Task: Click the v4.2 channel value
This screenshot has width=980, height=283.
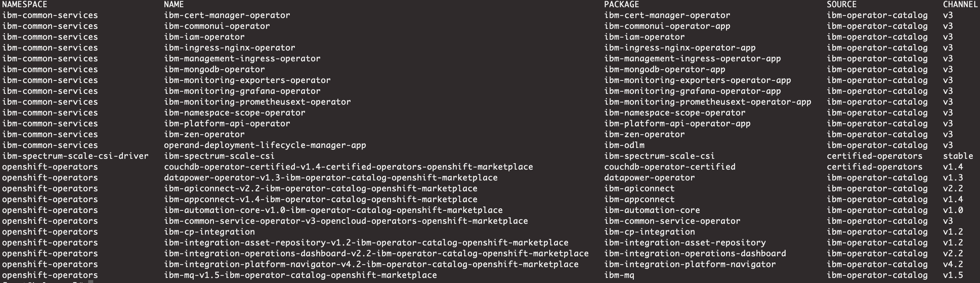Action: (953, 264)
